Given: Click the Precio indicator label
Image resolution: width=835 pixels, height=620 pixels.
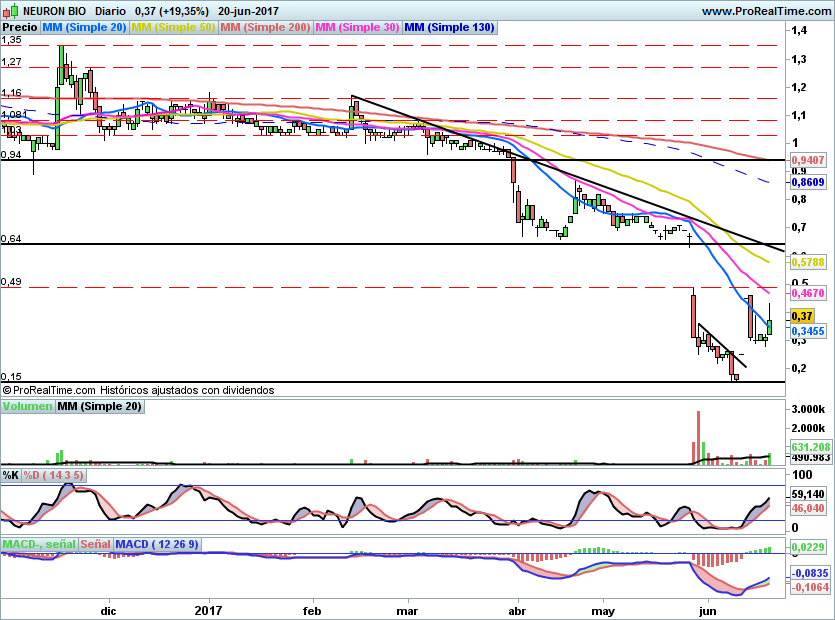Looking at the screenshot, I should 20,28.
